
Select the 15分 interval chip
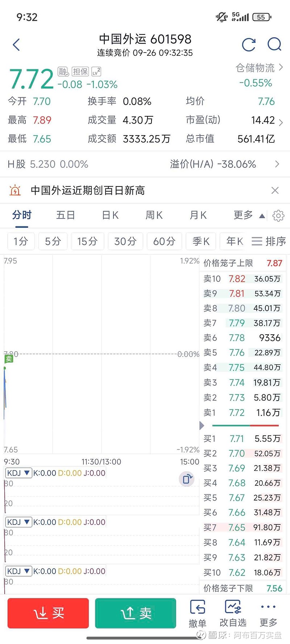tap(87, 241)
